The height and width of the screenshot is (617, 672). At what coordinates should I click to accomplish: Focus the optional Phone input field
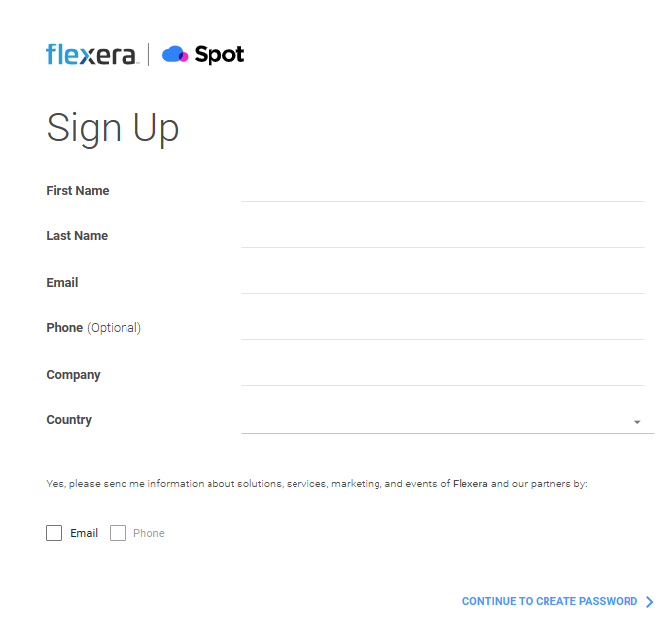(443, 327)
